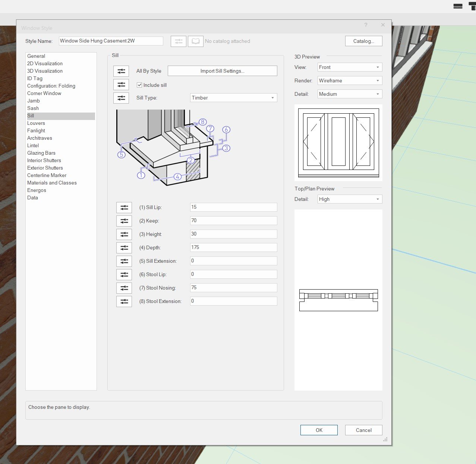The height and width of the screenshot is (464, 476).
Task: Click the settings icon for (4) Depth
Action: point(124,247)
